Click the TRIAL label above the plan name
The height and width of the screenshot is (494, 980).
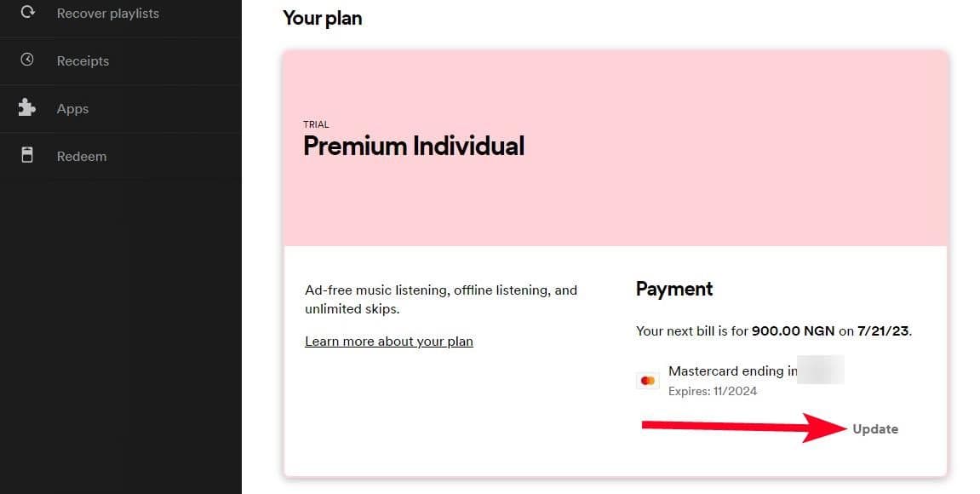tap(316, 124)
